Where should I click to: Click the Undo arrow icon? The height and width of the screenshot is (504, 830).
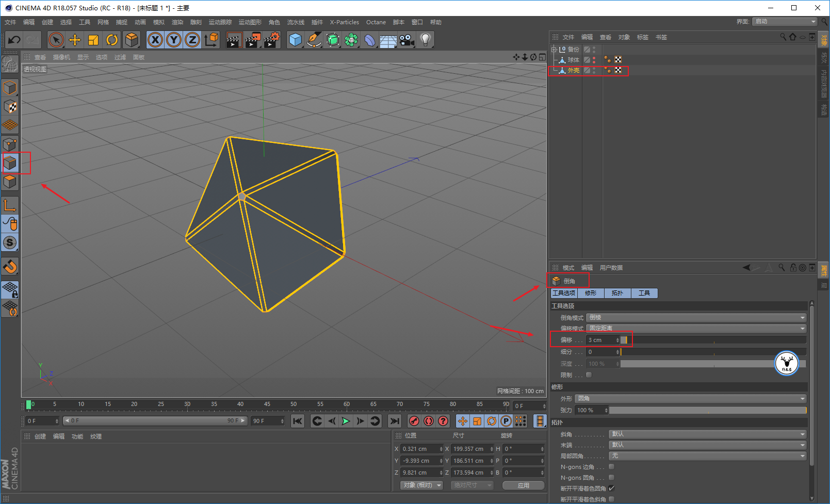[x=14, y=40]
